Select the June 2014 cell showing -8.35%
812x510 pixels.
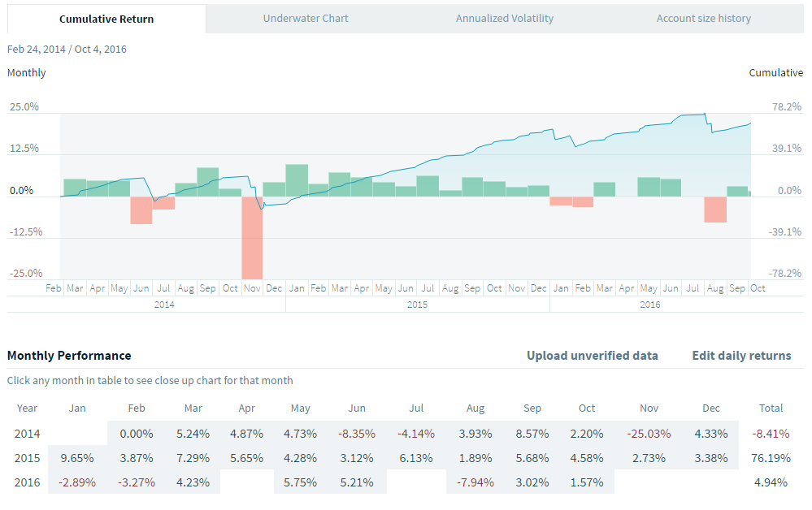pos(357,434)
